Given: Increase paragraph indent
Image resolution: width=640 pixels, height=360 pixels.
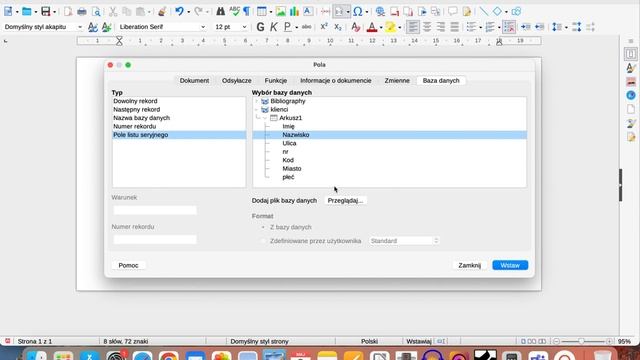Looking at the screenshot, I should (526, 27).
